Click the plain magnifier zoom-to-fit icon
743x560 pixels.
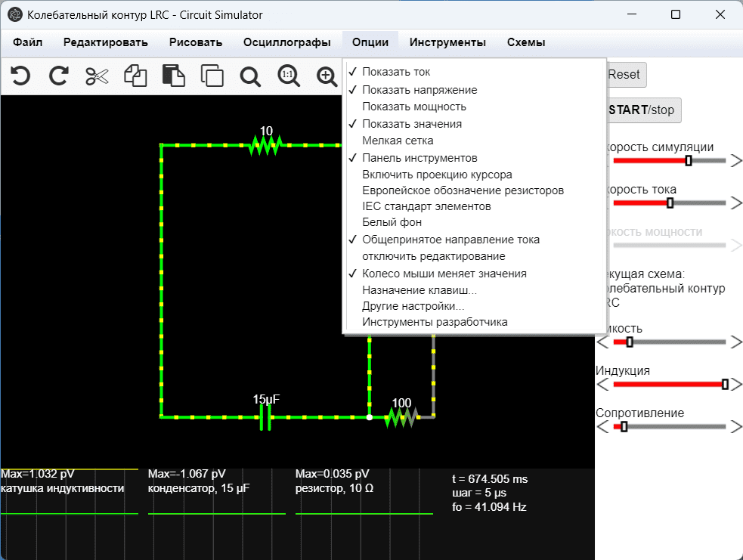pyautogui.click(x=250, y=76)
